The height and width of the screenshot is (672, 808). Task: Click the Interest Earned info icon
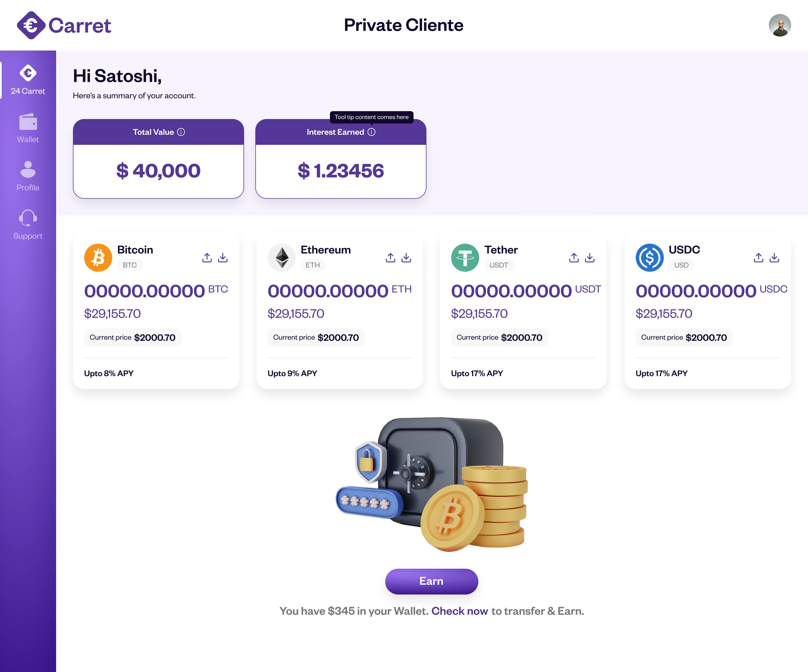point(371,132)
